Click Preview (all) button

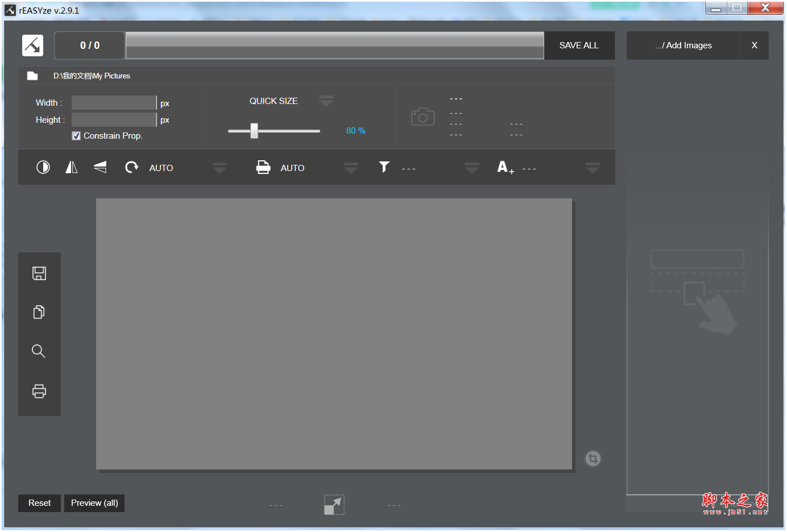pos(94,503)
